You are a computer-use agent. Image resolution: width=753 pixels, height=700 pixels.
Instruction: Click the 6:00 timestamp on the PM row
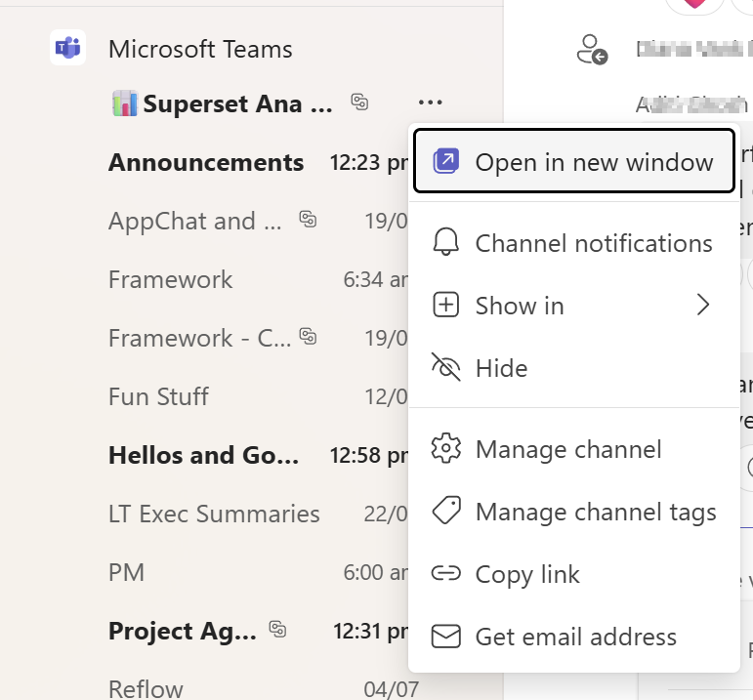(x=376, y=572)
